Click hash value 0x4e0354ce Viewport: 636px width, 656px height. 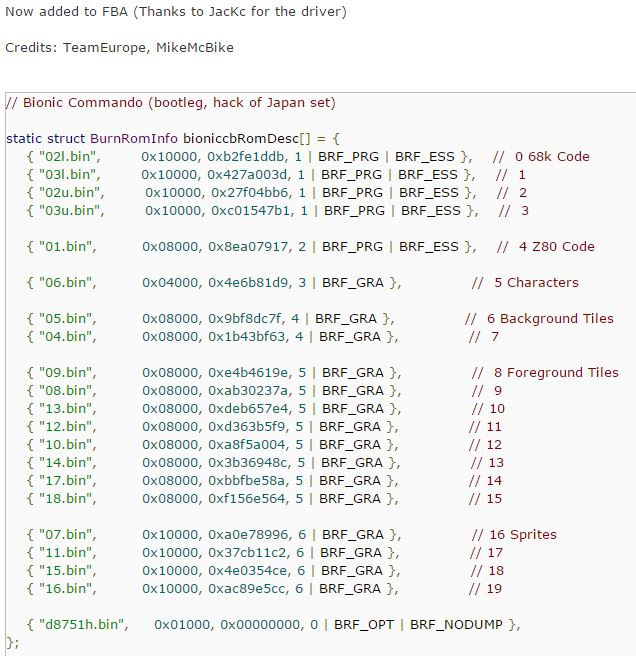[240, 570]
